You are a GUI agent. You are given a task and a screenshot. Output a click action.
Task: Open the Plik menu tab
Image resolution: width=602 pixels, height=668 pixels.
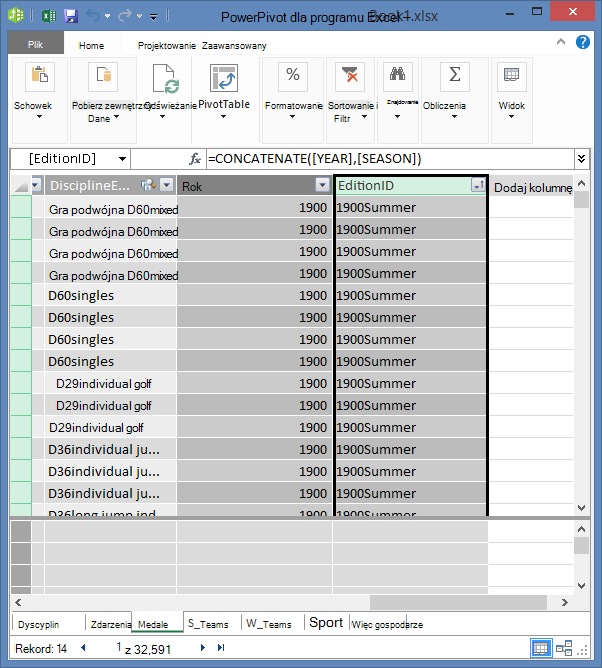coord(36,44)
